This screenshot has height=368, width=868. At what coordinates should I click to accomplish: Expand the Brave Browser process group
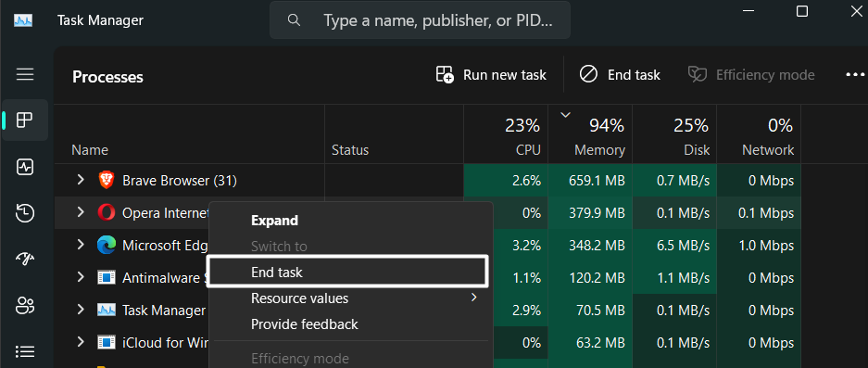coord(81,180)
